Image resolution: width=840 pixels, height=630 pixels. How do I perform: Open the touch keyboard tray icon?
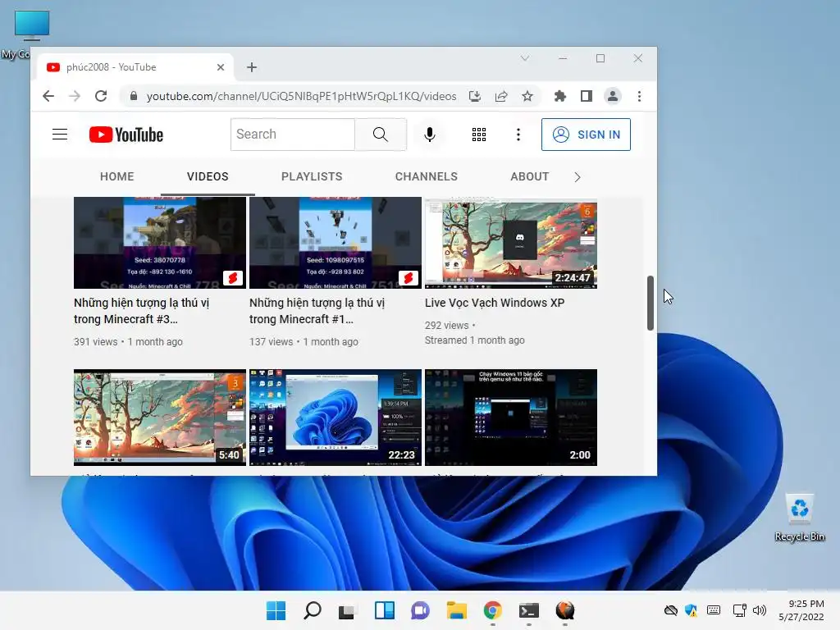click(x=714, y=610)
